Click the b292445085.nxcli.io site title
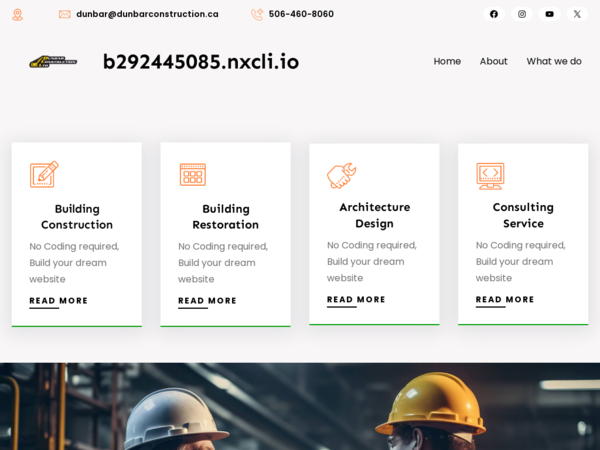600x450 pixels. click(x=201, y=62)
